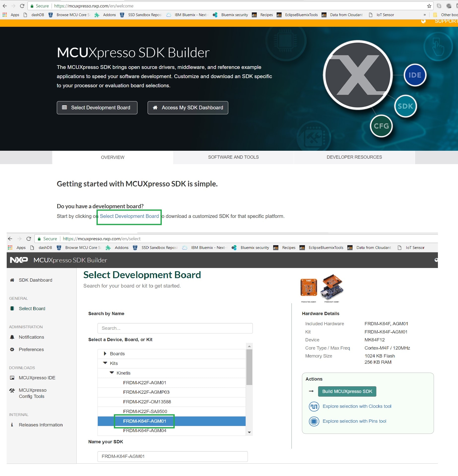Click the Clocks tool circular icon
The width and height of the screenshot is (458, 476).
pyautogui.click(x=314, y=407)
